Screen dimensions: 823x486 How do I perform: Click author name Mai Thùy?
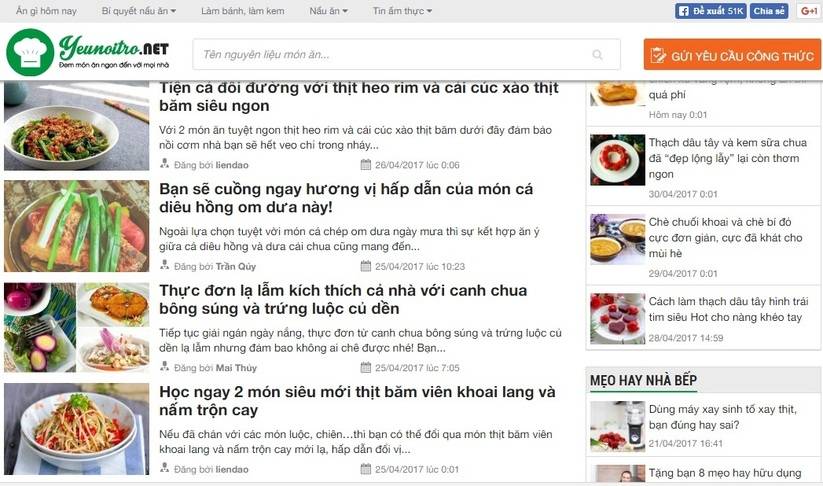[236, 368]
